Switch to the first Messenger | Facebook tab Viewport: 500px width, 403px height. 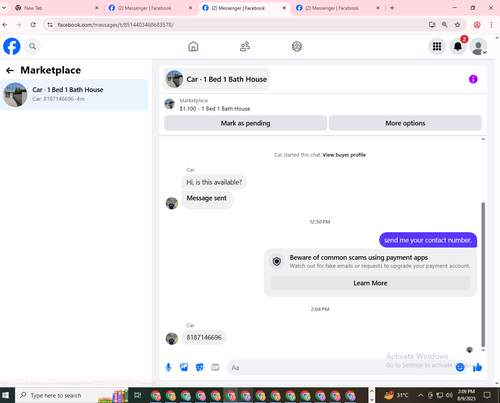[x=150, y=8]
